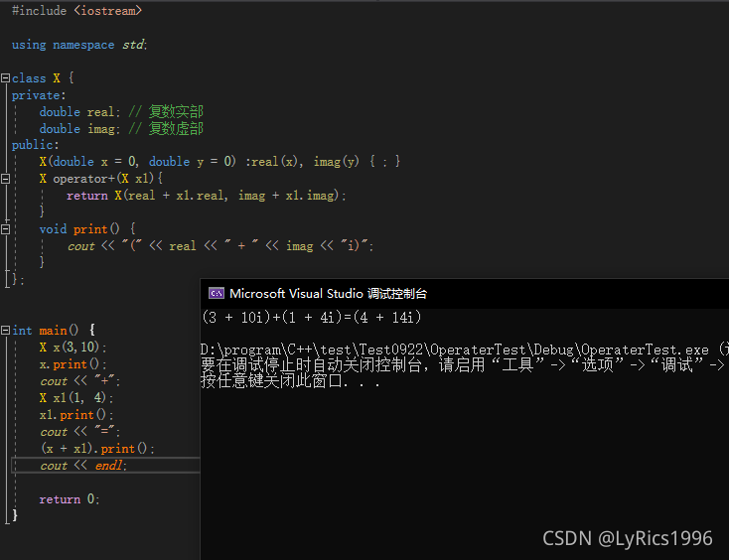Click the cout << "(" << real print line
The height and width of the screenshot is (560, 729).
click(x=220, y=246)
